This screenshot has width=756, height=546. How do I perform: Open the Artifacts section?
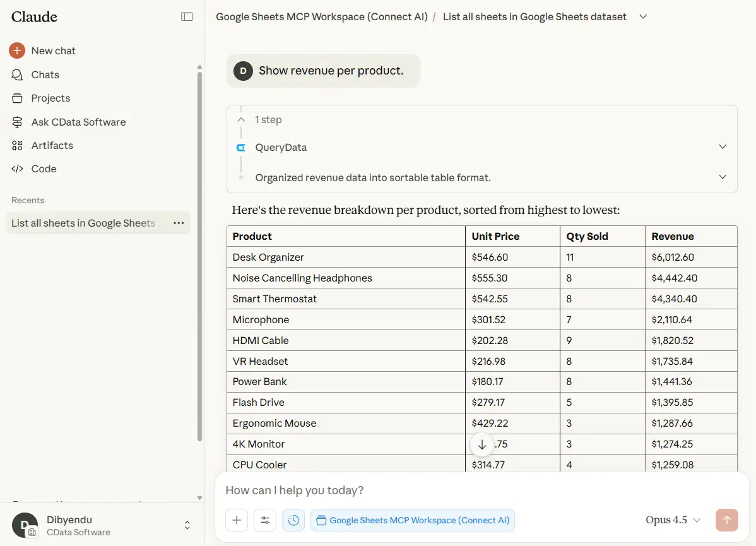coord(52,145)
